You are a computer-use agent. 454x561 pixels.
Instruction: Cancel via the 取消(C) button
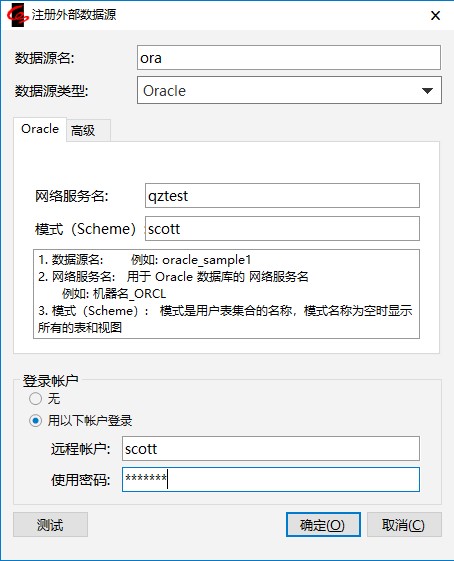[x=404, y=525]
